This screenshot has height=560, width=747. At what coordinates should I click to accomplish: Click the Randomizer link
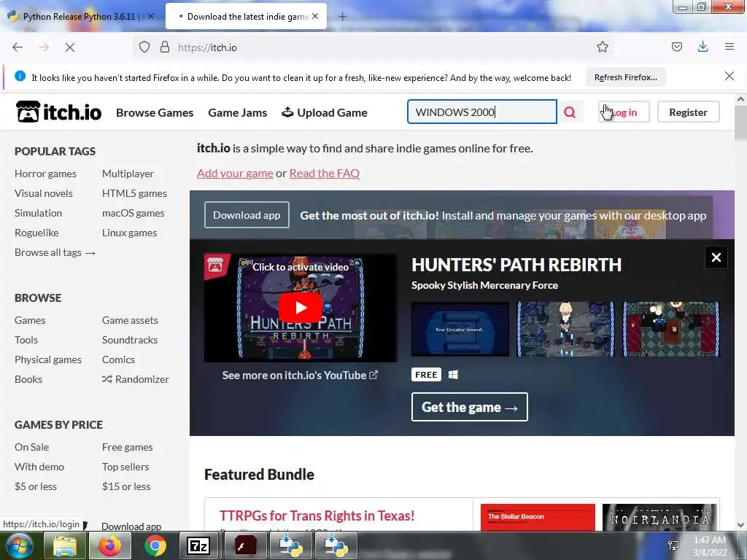(x=135, y=379)
